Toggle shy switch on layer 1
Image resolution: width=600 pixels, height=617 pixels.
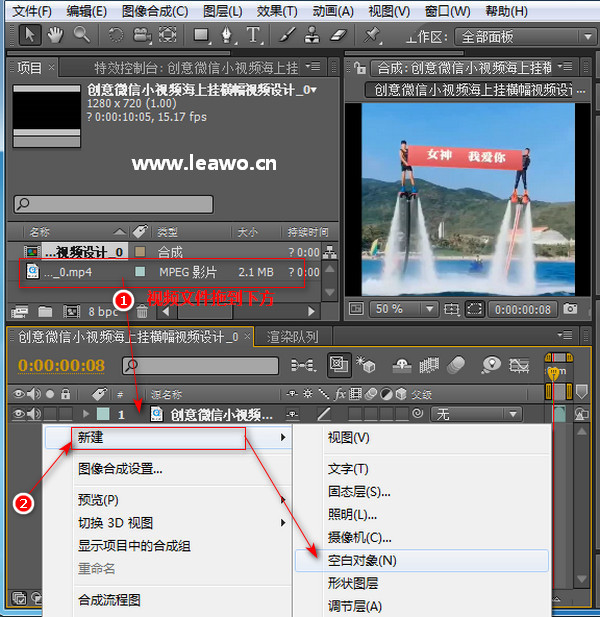pos(292,414)
